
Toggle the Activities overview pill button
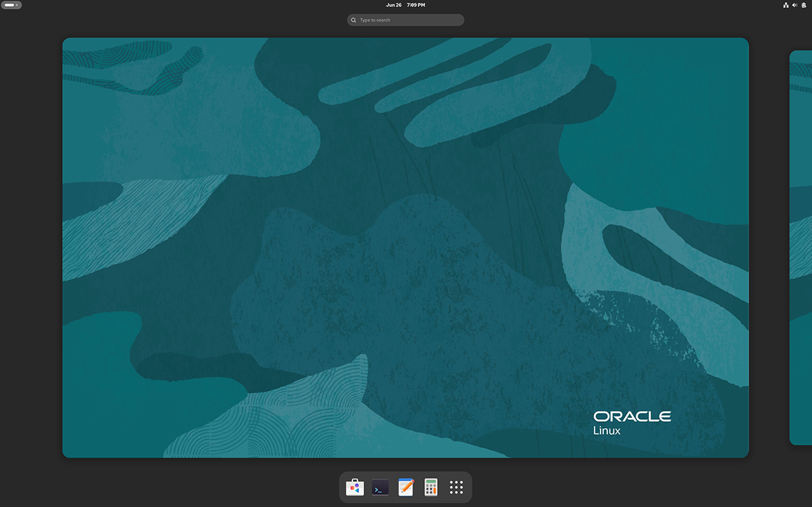click(x=11, y=5)
